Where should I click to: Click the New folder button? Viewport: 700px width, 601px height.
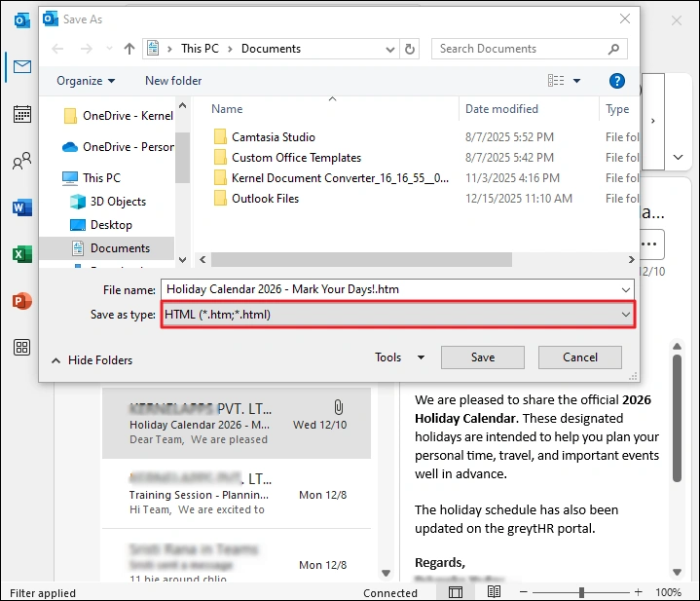(173, 81)
